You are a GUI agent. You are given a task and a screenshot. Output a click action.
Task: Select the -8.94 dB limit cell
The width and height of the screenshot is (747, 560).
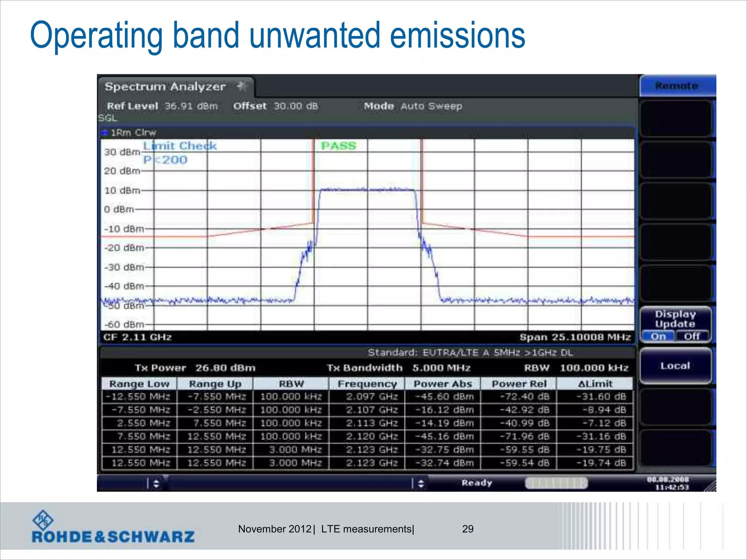click(595, 410)
